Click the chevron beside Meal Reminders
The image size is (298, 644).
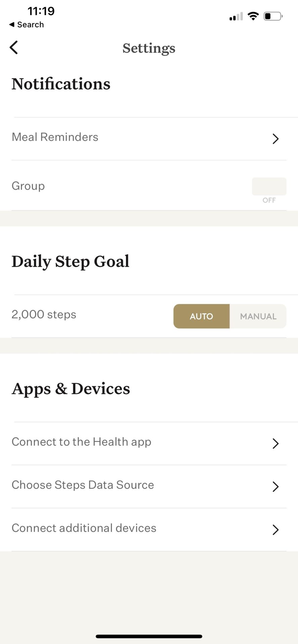coord(275,139)
